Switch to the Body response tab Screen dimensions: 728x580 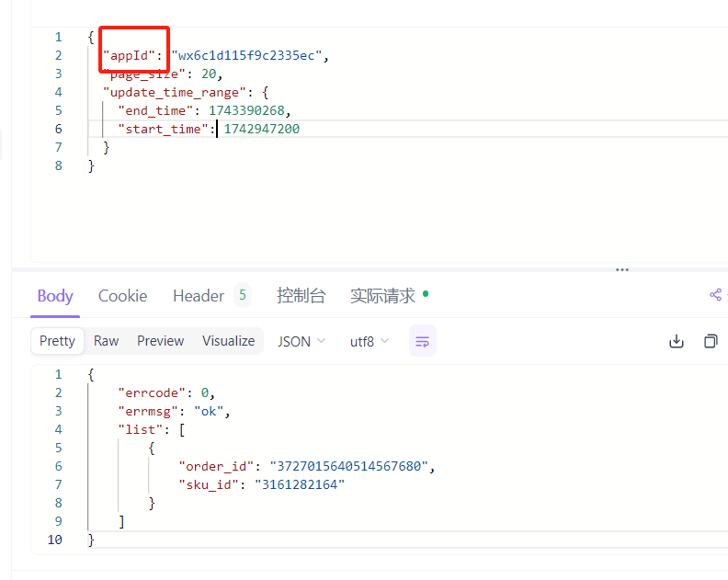(x=55, y=296)
